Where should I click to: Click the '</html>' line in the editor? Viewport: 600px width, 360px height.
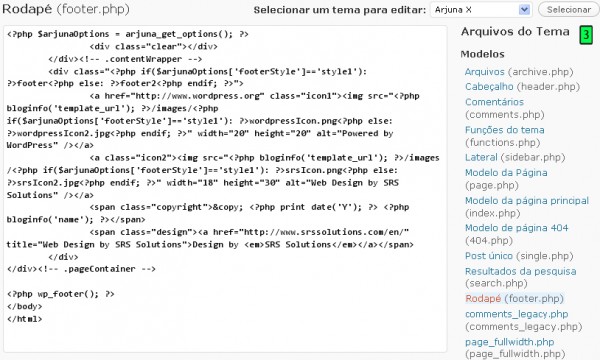[24, 319]
